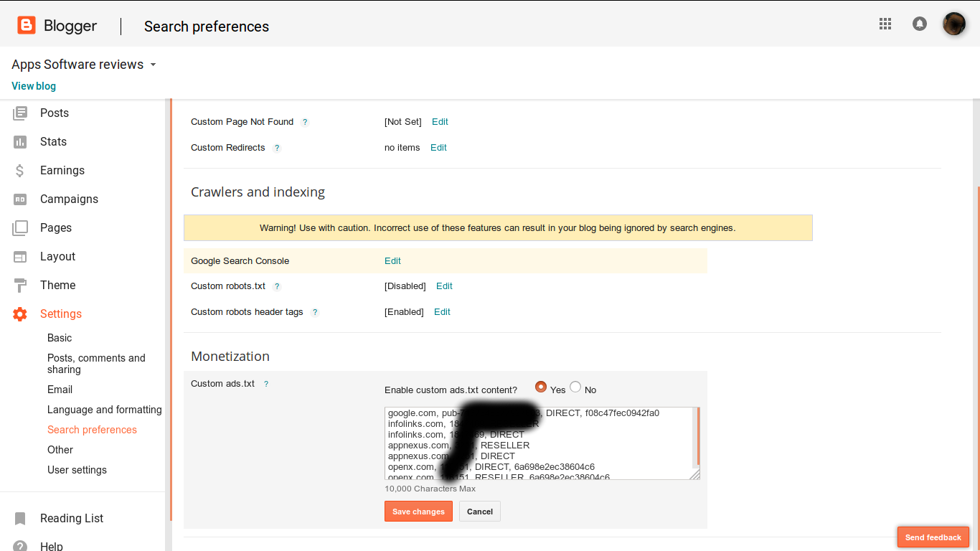980x551 pixels.
Task: Select Yes for custom ads.txt content
Action: point(541,387)
